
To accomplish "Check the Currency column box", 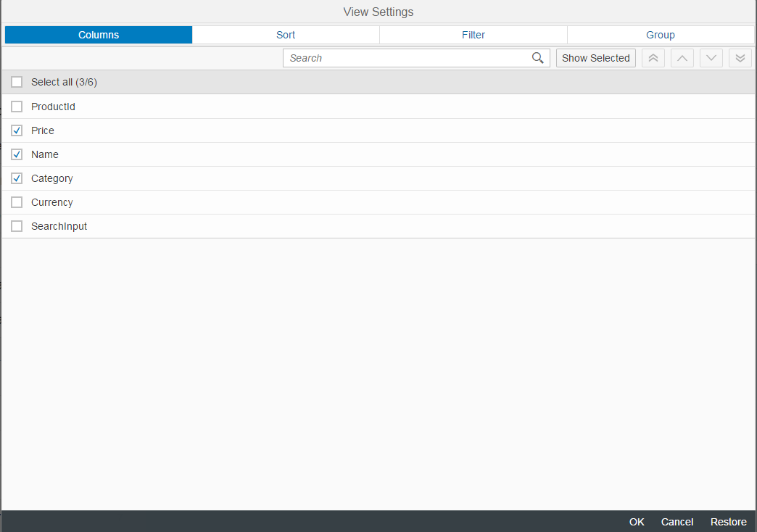I will pos(17,202).
